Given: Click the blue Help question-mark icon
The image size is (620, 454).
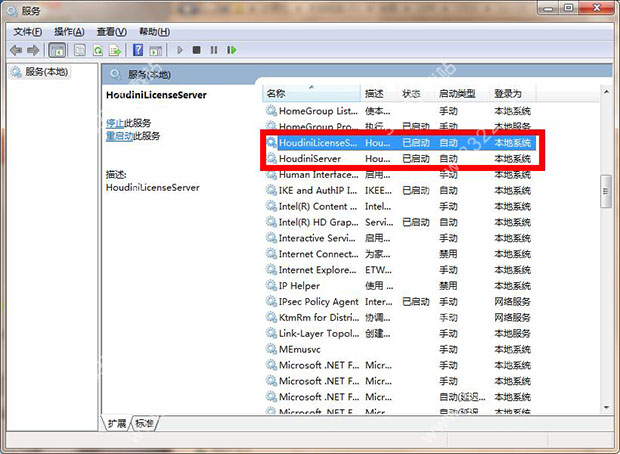Looking at the screenshot, I should pyautogui.click(x=138, y=50).
